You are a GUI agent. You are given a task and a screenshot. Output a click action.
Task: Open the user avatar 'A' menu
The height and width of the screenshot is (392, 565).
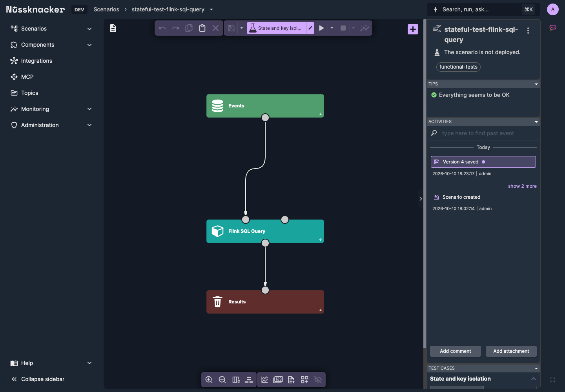pyautogui.click(x=553, y=9)
